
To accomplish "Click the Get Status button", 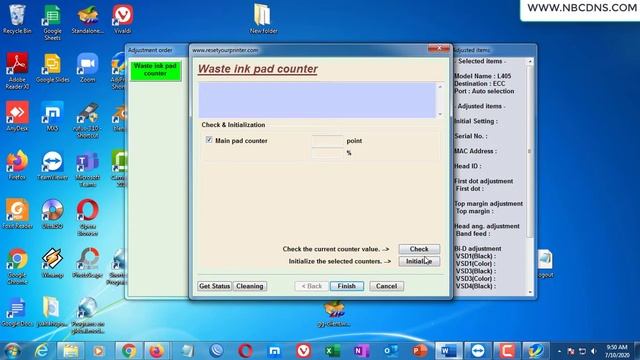I will [x=214, y=286].
